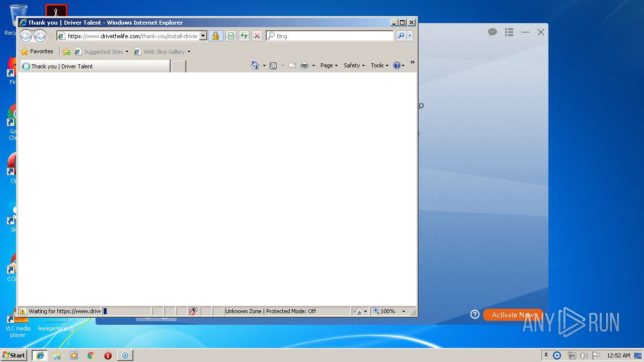This screenshot has width=644, height=362.
Task: Open media player taskbar icon
Action: point(74,355)
